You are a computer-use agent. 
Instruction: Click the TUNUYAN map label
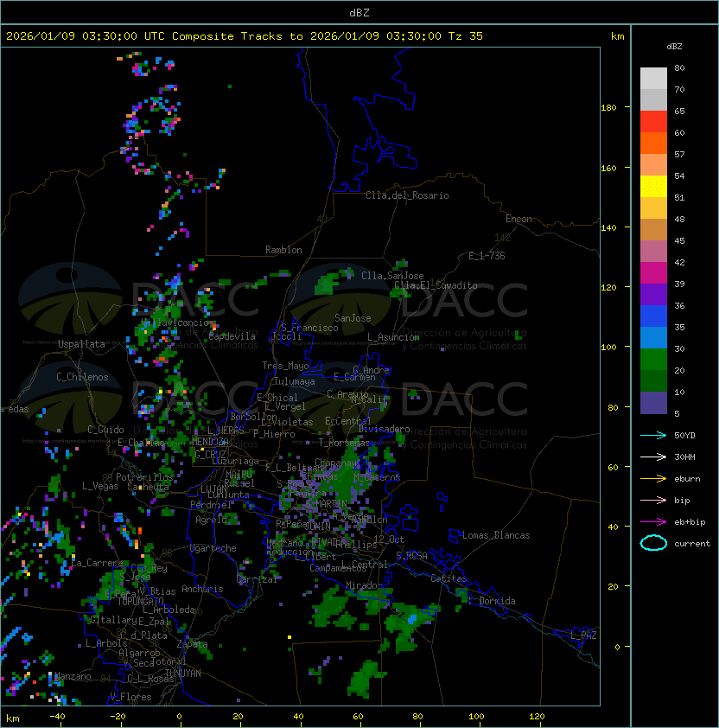point(183,674)
